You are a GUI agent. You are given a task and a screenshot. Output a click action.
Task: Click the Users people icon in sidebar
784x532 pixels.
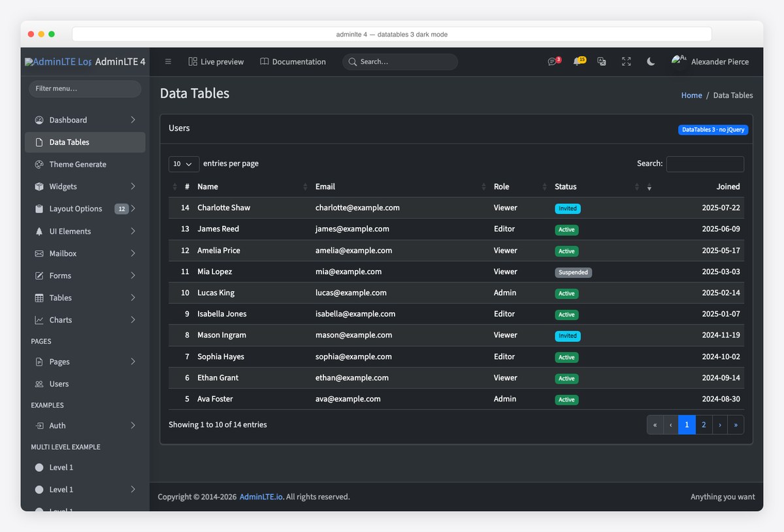(39, 384)
